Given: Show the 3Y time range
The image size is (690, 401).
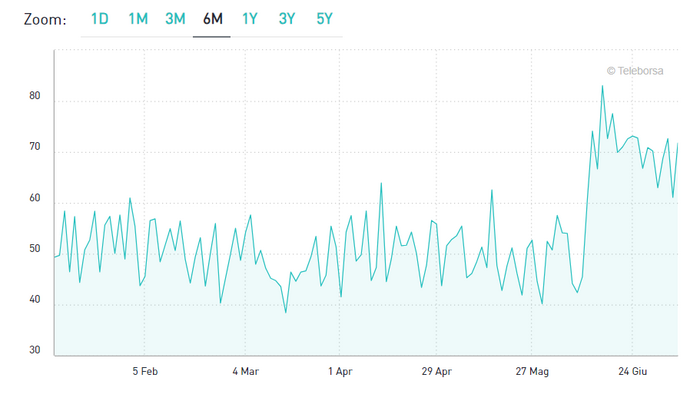Looking at the screenshot, I should pyautogui.click(x=287, y=18).
